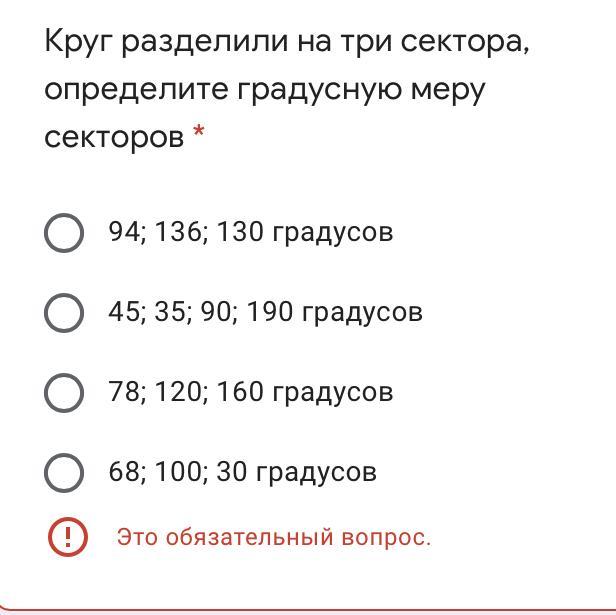Viewport: 616px width, 615px height.
Task: Select radio button for 94; 136; 130 градусов
Action: [x=64, y=232]
